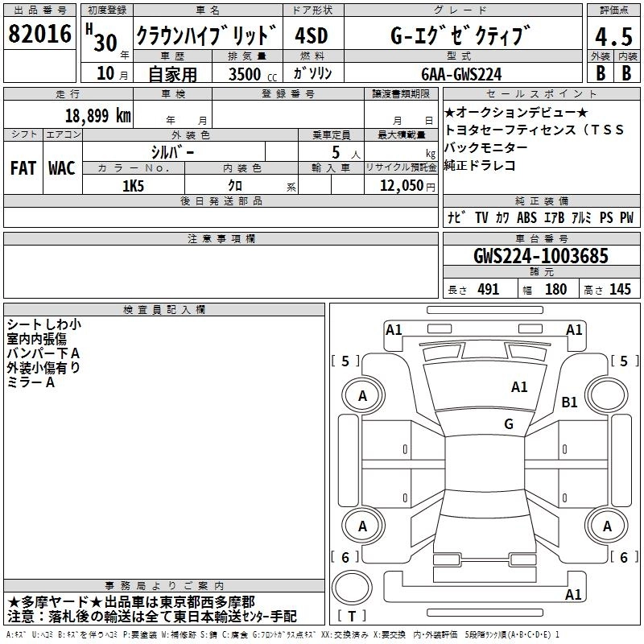
Task: Select the A1 mark on the hood
Action: [x=519, y=387]
